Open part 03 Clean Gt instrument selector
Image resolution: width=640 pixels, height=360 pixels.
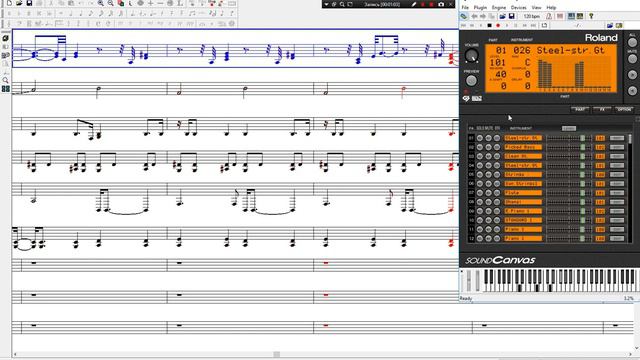tap(523, 156)
